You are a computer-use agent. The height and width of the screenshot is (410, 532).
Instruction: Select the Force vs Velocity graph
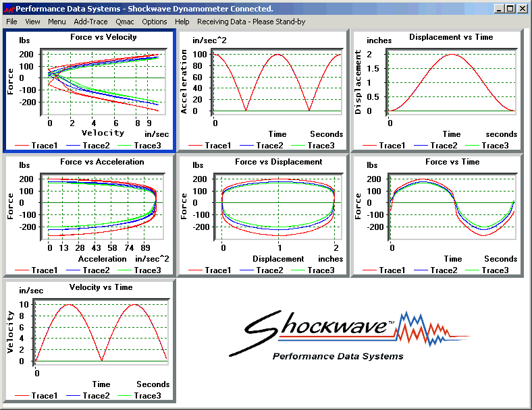click(x=90, y=90)
